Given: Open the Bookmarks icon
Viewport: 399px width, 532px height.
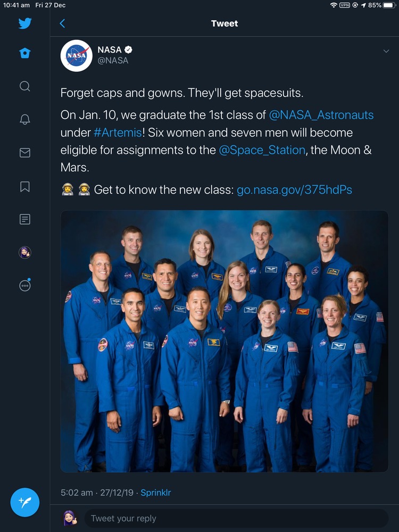Looking at the screenshot, I should click(x=24, y=187).
